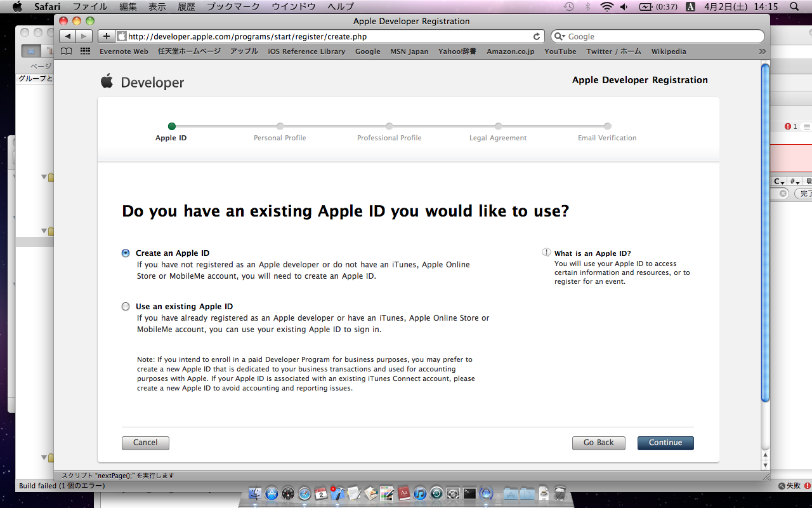Click the Legal Agreement step label
The width and height of the screenshot is (812, 508).
point(498,138)
